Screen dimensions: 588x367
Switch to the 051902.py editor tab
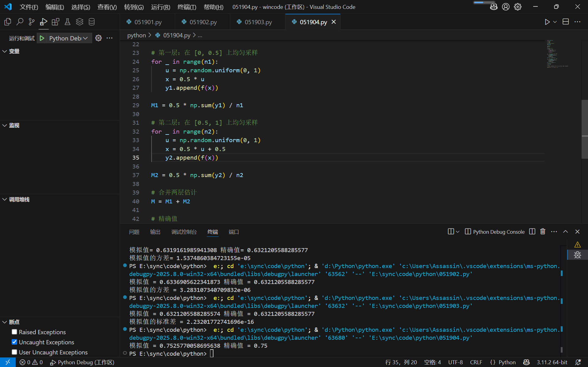(203, 22)
